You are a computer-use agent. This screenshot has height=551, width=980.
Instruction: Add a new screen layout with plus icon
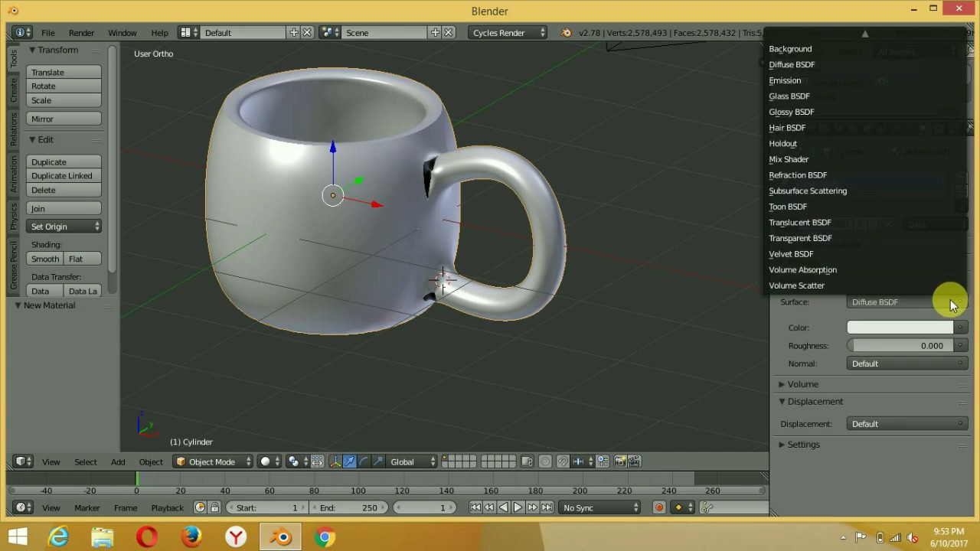point(294,33)
